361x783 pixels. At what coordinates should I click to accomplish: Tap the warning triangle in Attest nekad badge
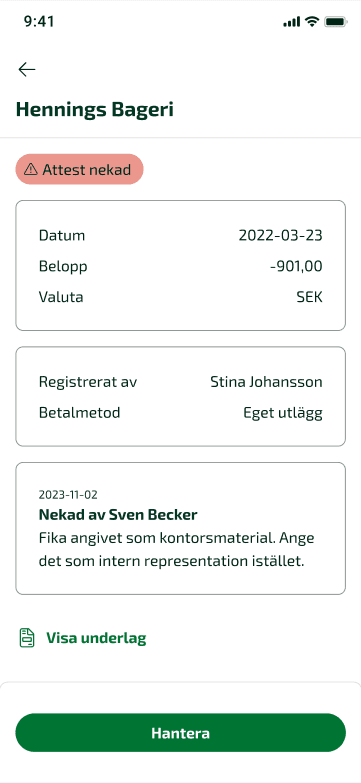[31, 170]
